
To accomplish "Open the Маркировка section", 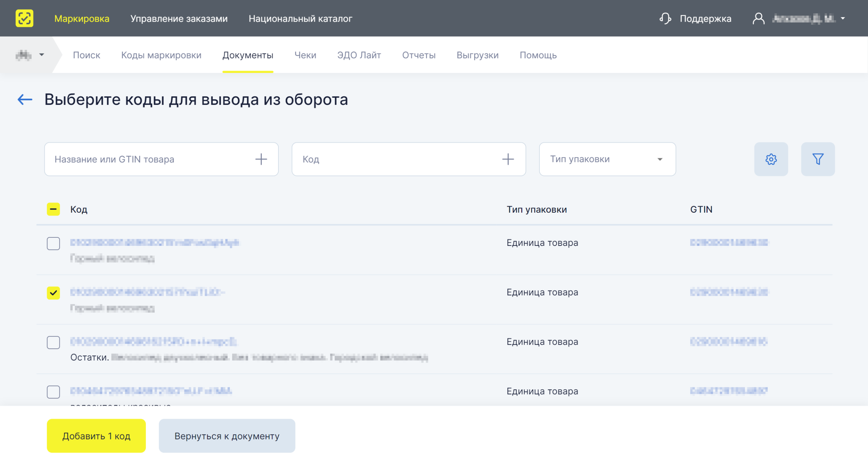I will click(x=82, y=18).
